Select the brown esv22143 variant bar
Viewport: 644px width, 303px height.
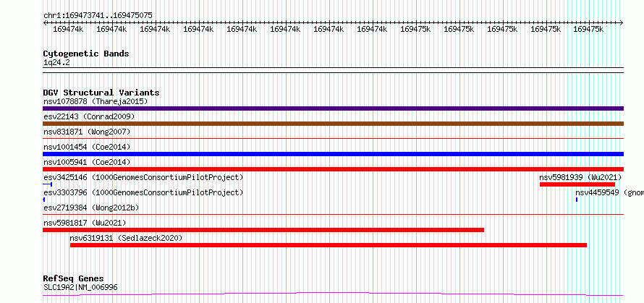(x=333, y=124)
